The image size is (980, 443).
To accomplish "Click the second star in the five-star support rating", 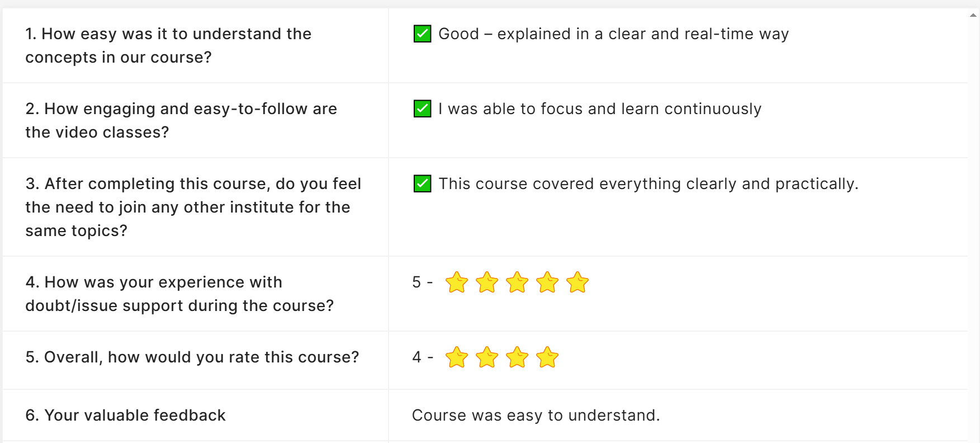I will (x=487, y=282).
